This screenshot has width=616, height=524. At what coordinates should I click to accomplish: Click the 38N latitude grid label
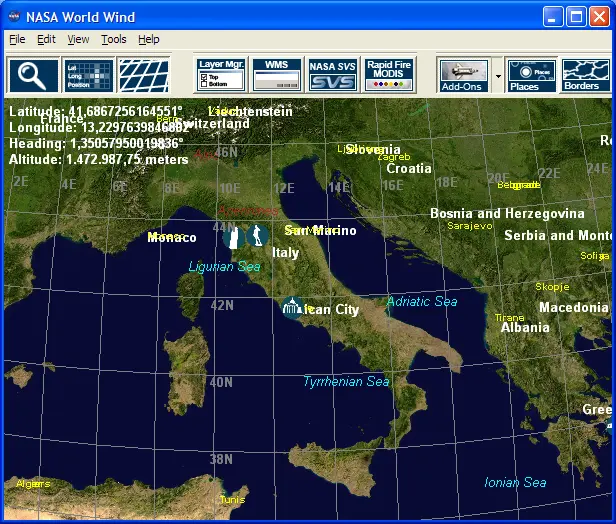point(221,459)
